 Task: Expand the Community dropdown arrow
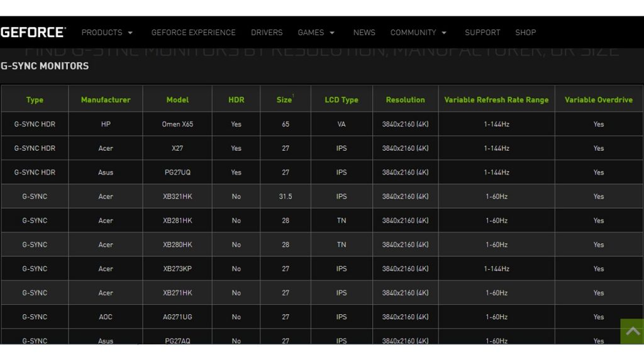pyautogui.click(x=444, y=33)
